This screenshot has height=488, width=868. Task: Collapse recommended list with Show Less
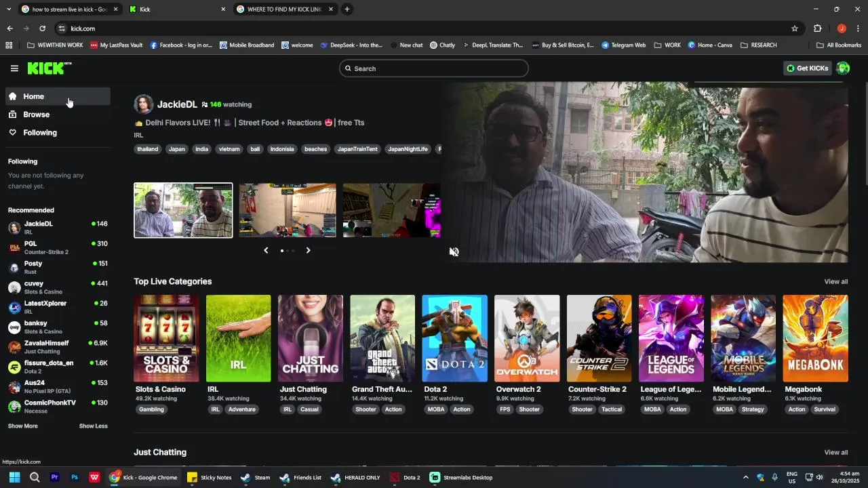pos(94,426)
